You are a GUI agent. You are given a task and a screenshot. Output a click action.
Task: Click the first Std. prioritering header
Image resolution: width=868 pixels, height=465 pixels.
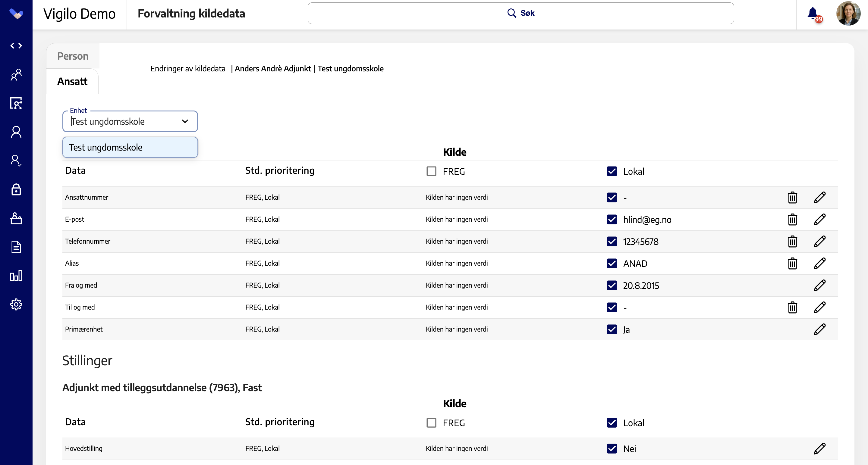pyautogui.click(x=280, y=171)
